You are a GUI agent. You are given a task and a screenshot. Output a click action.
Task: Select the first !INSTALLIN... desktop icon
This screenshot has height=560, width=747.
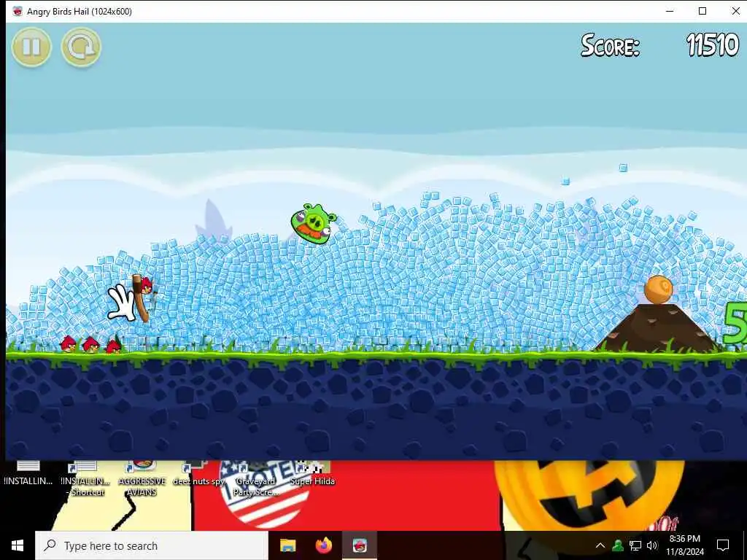tap(28, 474)
